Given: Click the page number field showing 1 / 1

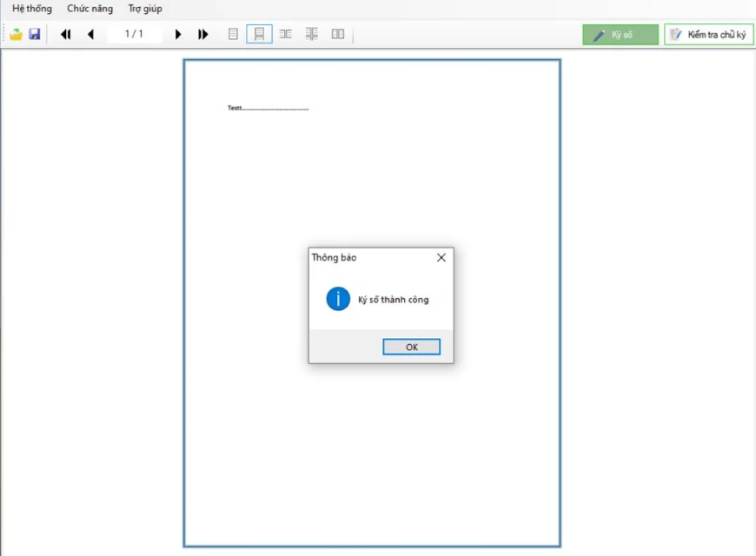Looking at the screenshot, I should pos(134,34).
